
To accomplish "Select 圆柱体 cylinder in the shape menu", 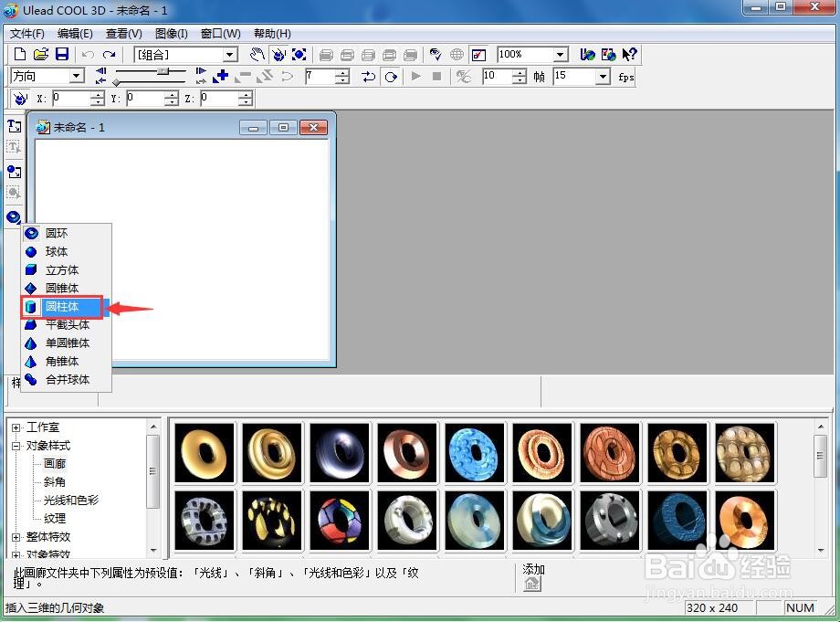I will click(61, 307).
